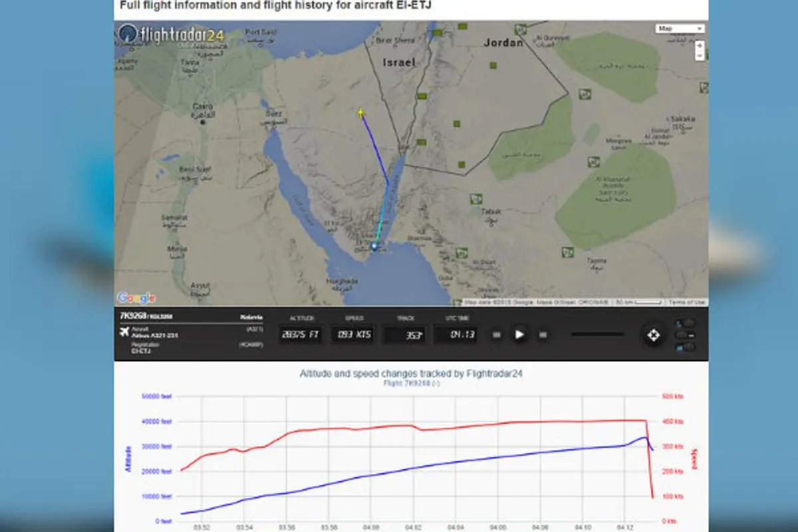Skip playback forward to next point
The width and height of the screenshot is (798, 532).
coord(543,334)
